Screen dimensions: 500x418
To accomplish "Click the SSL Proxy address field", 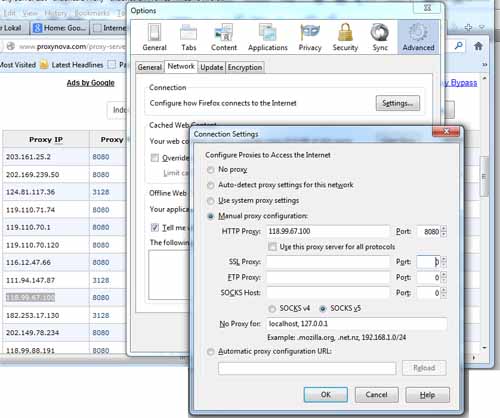I will click(x=328, y=262).
